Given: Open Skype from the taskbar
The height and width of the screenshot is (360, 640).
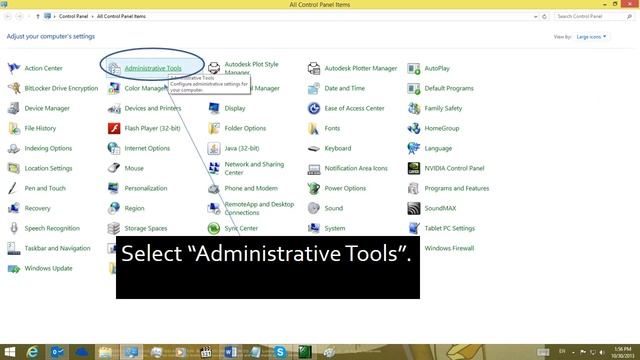Looking at the screenshot, I should [280, 352].
